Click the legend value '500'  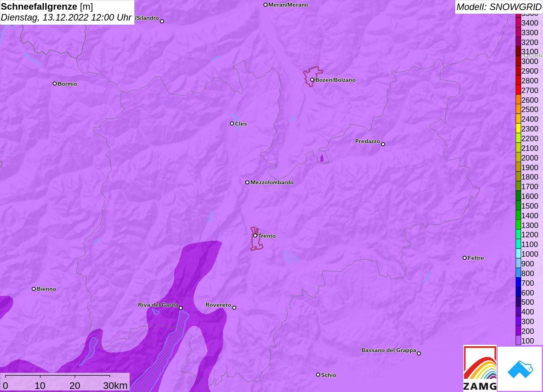527,302
